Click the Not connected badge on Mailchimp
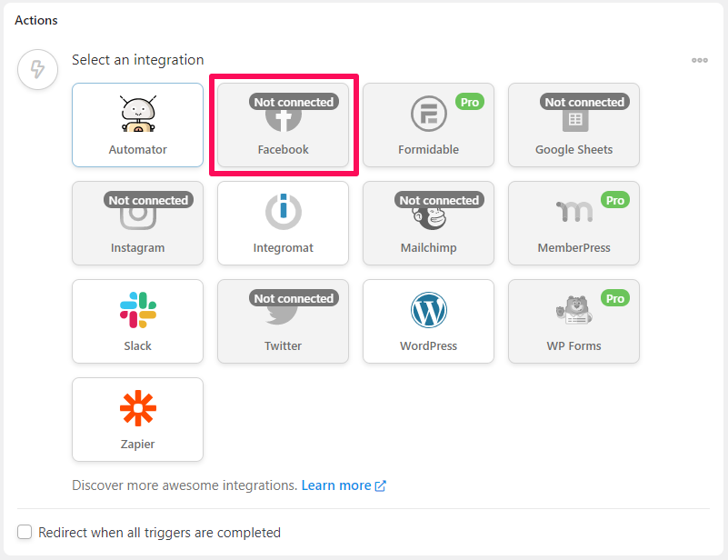728x560 pixels. tap(439, 200)
